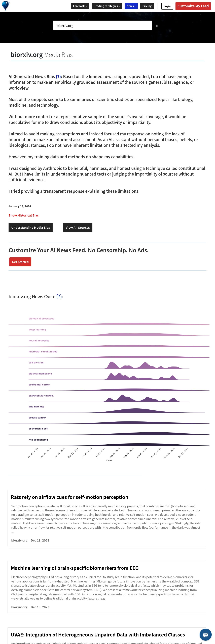Screen dimensions: 215x644
Task: Open the UVAE Integration article title
Action: point(98,635)
